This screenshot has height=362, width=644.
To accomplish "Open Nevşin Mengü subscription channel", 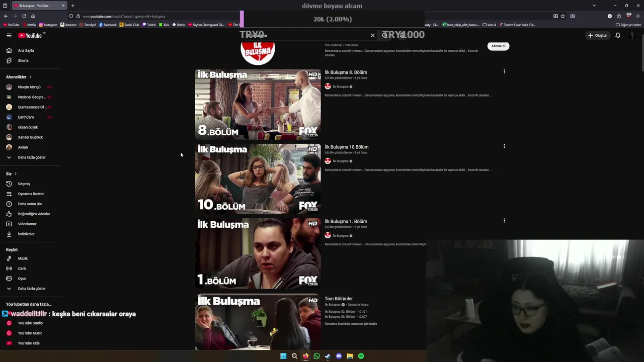I will [x=29, y=87].
